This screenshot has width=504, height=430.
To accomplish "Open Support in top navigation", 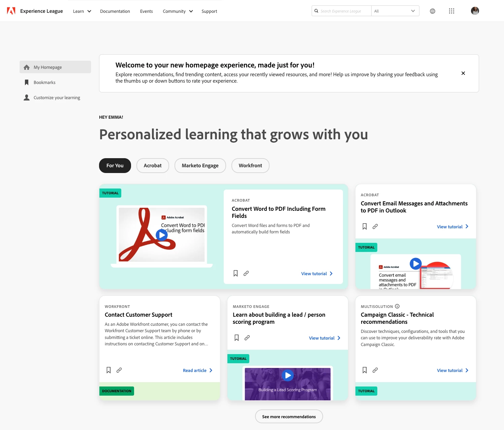I will (x=209, y=11).
